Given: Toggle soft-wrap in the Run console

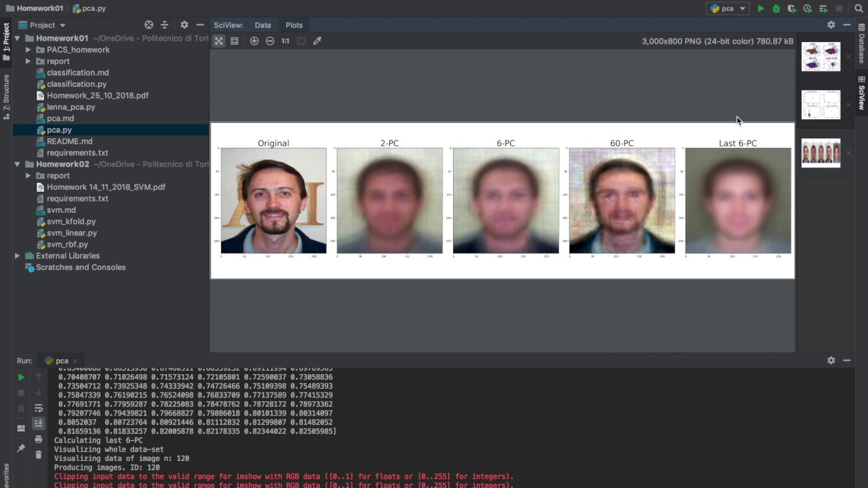Looking at the screenshot, I should [x=39, y=408].
